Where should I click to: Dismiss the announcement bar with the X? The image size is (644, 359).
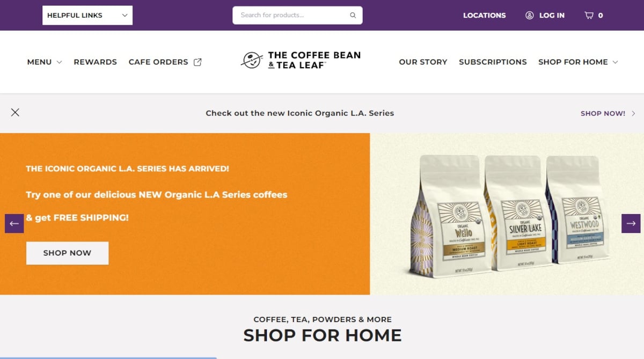15,112
